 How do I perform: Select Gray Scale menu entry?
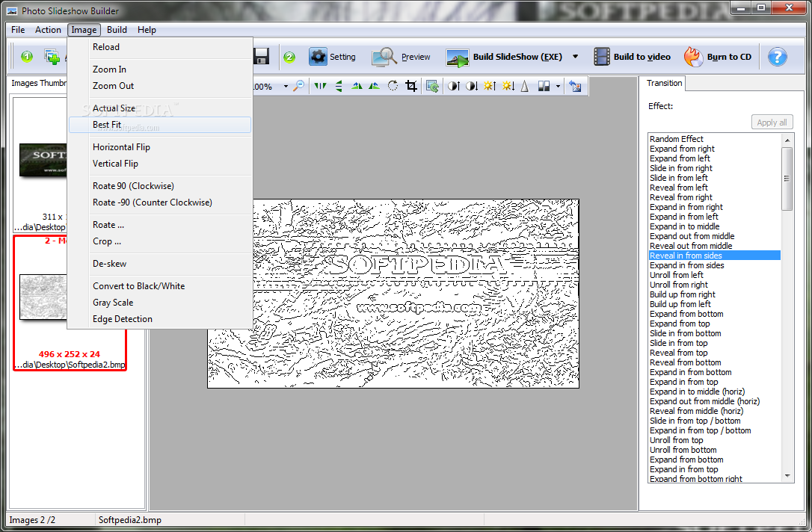point(160,303)
